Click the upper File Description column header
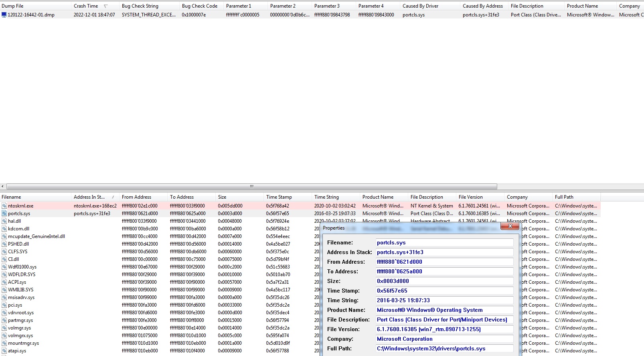Screen dimensions: 644x356 (537, 6)
